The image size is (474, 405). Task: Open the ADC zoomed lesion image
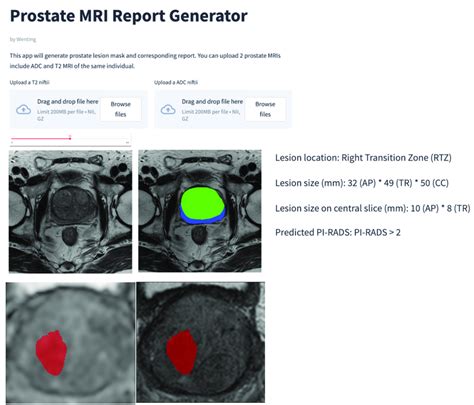[x=70, y=343]
